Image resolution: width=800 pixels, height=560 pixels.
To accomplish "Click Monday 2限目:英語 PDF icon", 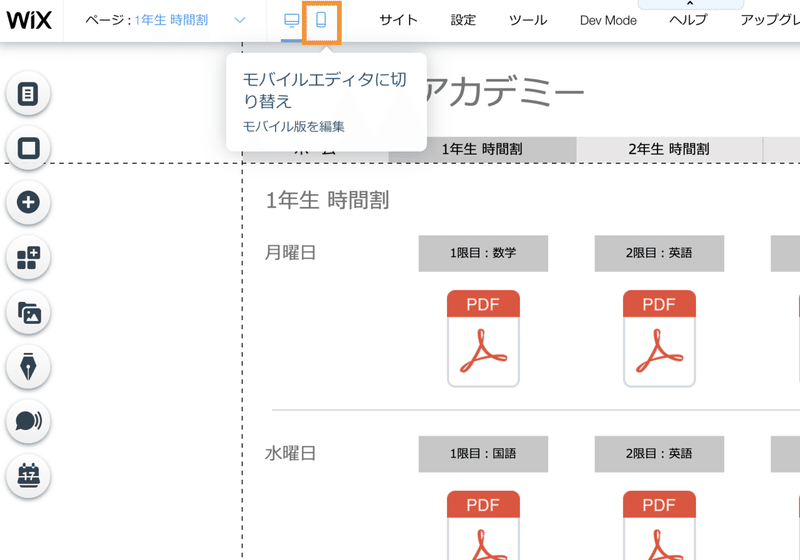I will (659, 339).
